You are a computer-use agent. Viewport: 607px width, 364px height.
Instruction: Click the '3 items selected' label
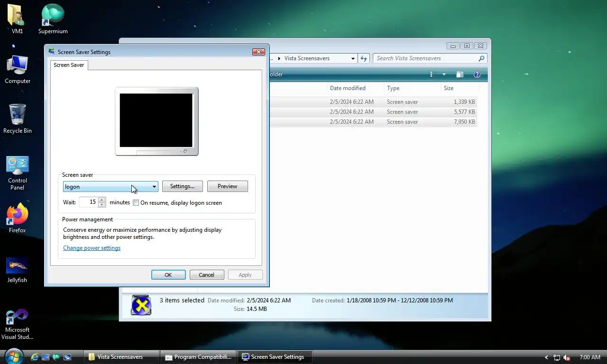pyautogui.click(x=182, y=300)
